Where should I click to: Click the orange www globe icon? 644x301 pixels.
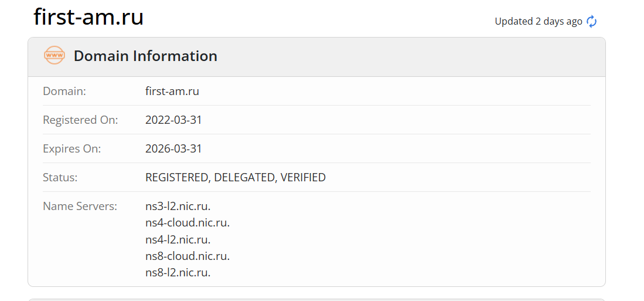point(54,56)
